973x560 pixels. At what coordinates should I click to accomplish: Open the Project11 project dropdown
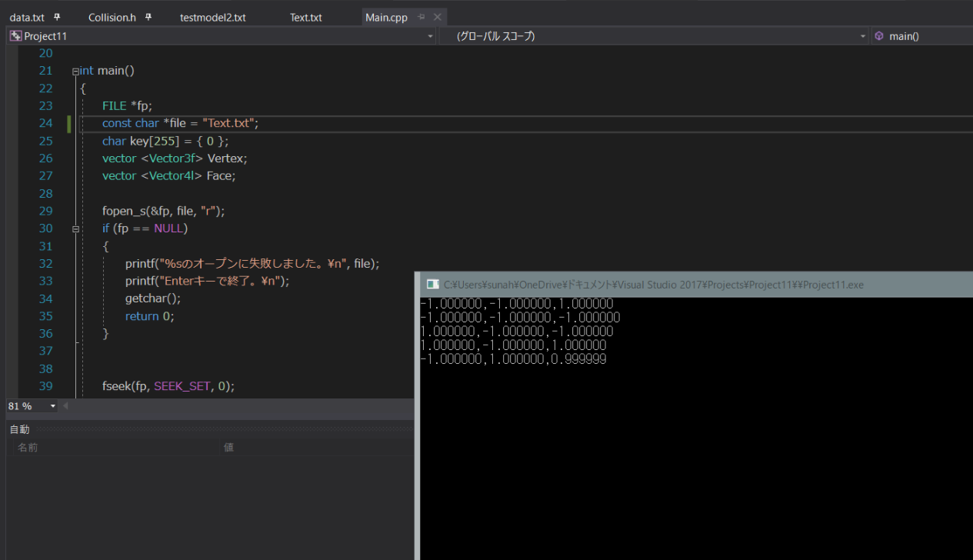coord(430,36)
